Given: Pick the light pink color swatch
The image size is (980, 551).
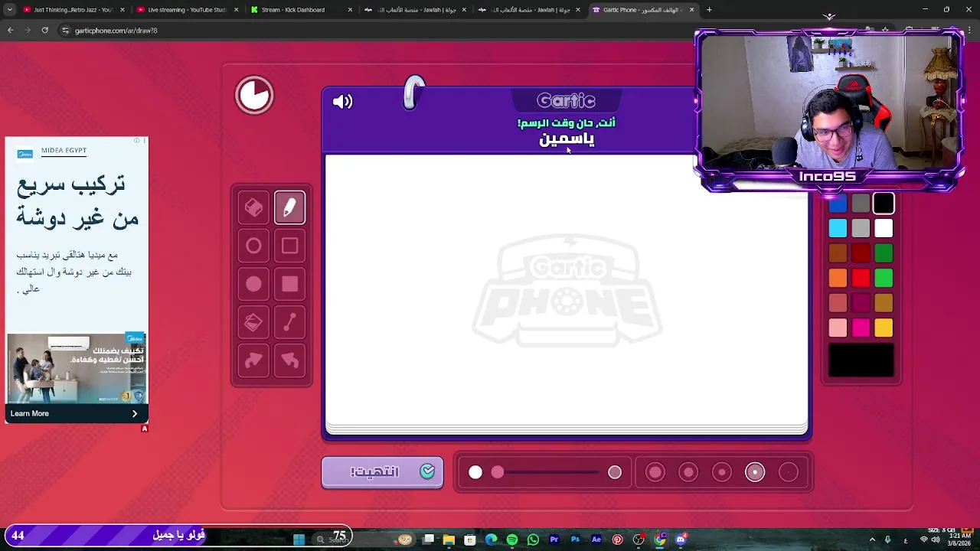Looking at the screenshot, I should point(838,328).
